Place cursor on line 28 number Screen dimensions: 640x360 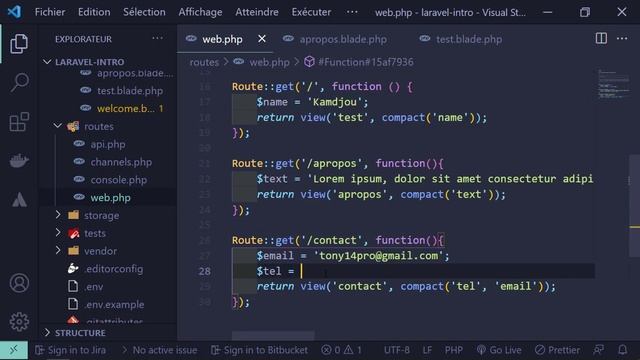click(x=204, y=271)
